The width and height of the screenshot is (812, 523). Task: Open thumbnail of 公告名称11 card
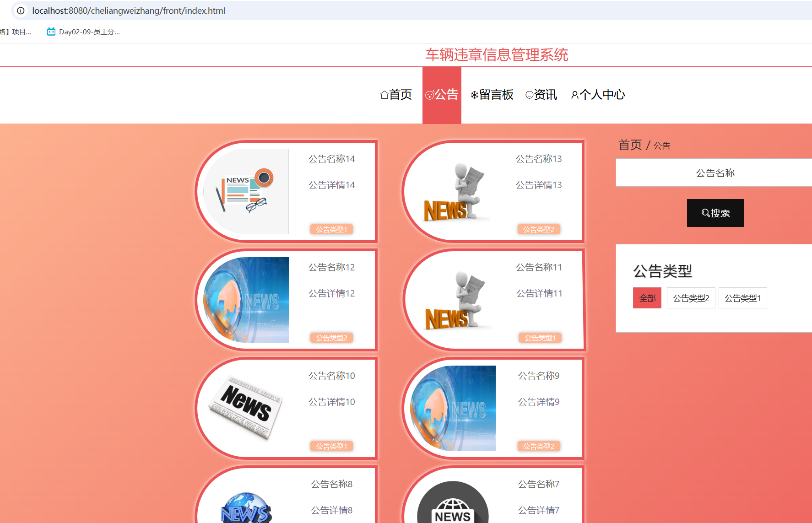453,300
